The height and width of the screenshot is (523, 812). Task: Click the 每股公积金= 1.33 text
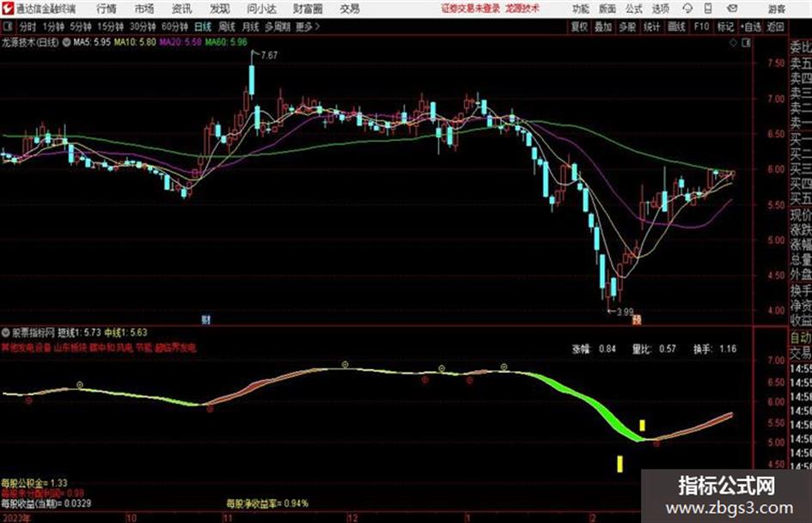[34, 483]
